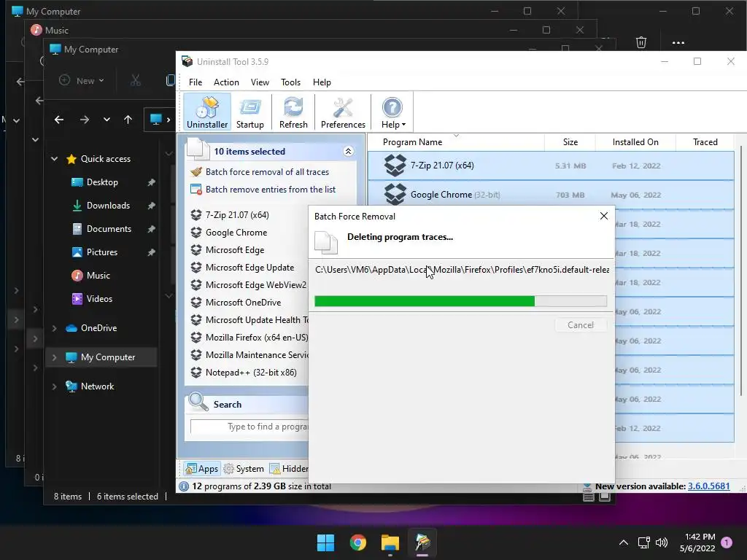Screen dimensions: 747x560
Task: Select the Google Chrome (32-bit) program row
Action: pyautogui.click(x=551, y=195)
